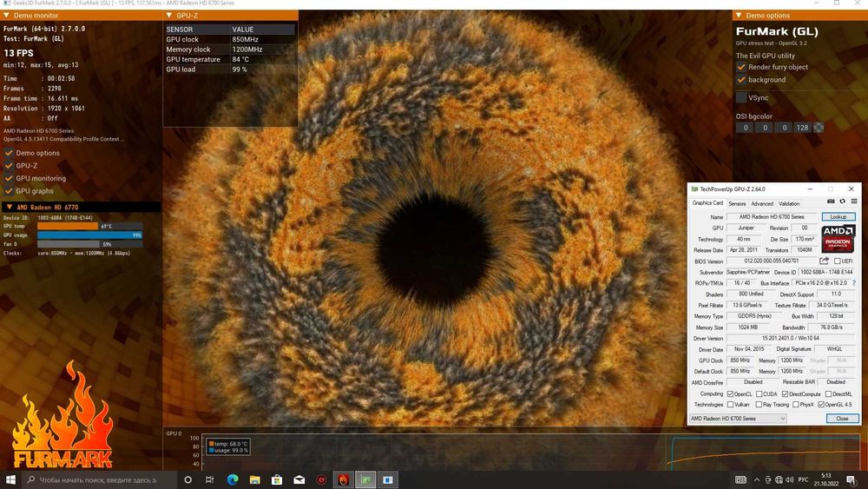The width and height of the screenshot is (868, 489).
Task: Toggle the GPU graphs checkbox
Action: click(9, 191)
